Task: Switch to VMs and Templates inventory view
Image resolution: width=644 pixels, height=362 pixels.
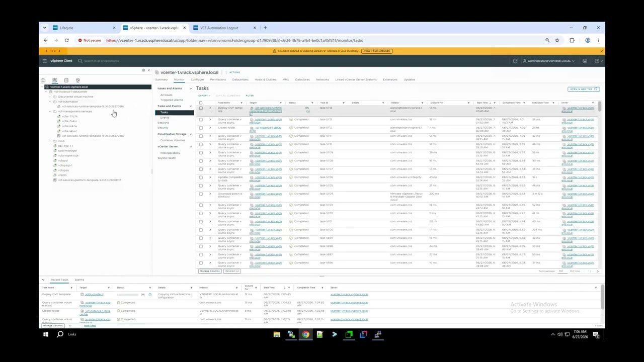Action: coord(55,80)
